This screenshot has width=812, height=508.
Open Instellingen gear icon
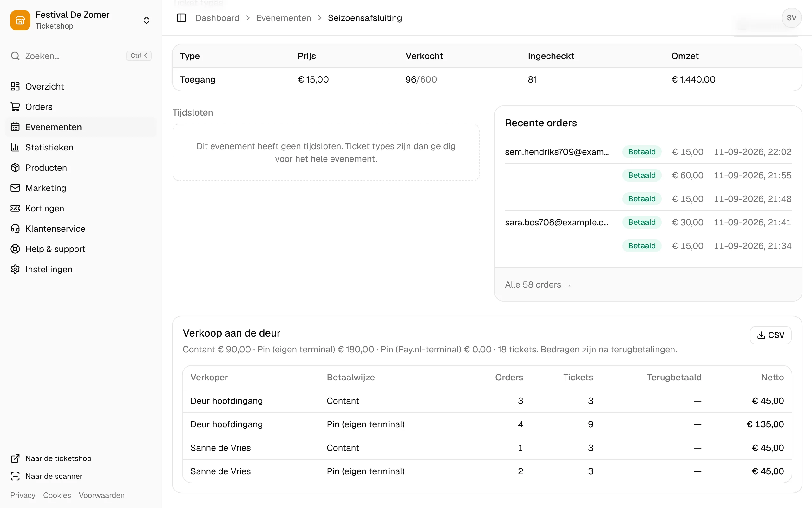coord(15,269)
